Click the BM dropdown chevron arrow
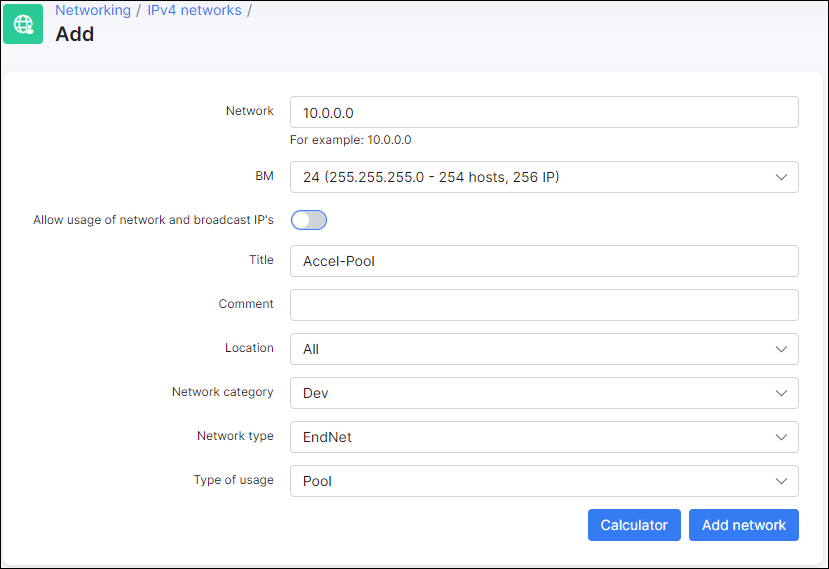Screen dimensions: 829x569 click(x=781, y=177)
